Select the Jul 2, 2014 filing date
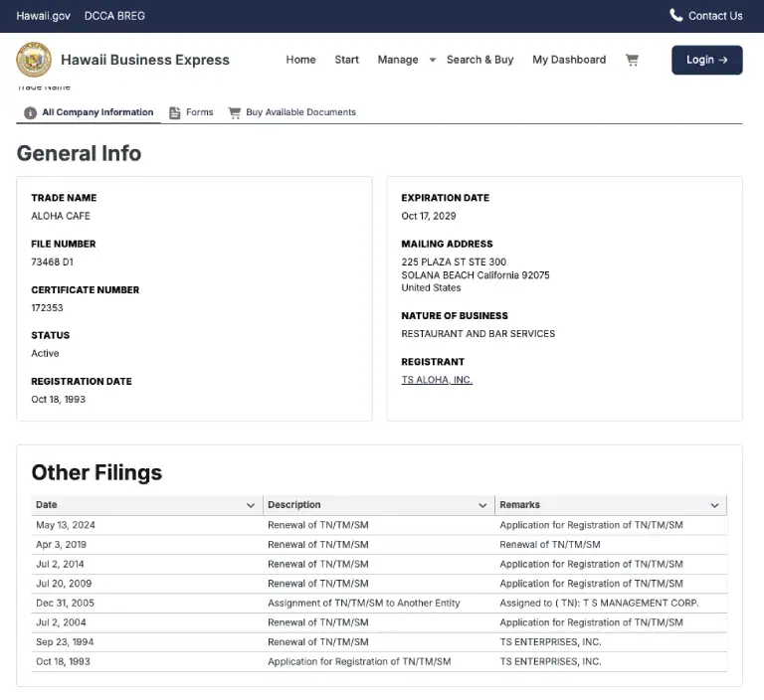Image resolution: width=764 pixels, height=700 pixels. 60,564
